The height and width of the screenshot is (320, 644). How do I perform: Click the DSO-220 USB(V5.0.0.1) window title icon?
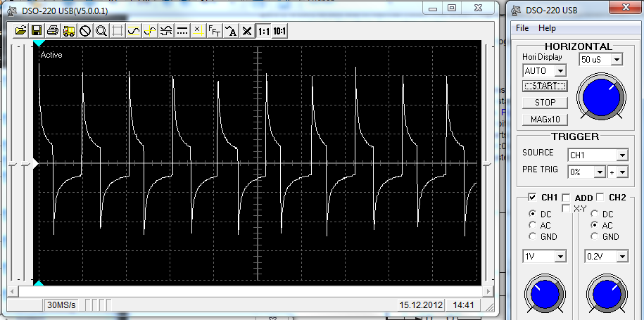tap(13, 11)
